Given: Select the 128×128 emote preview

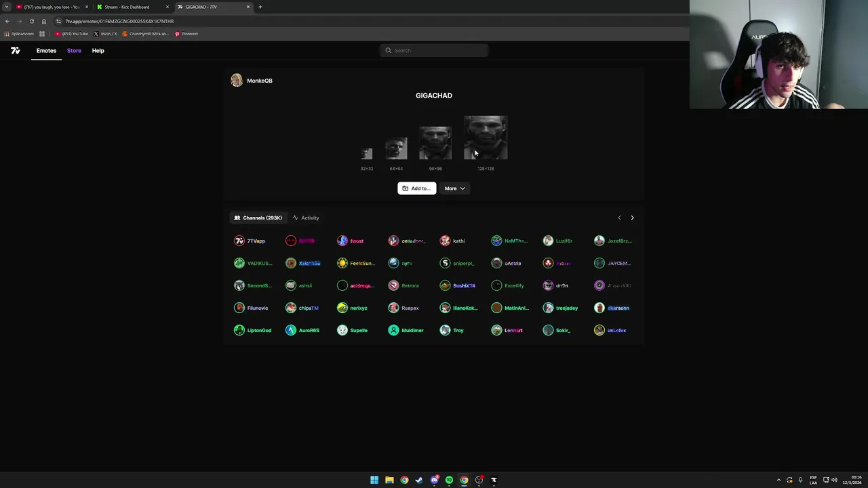Looking at the screenshot, I should pos(486,138).
